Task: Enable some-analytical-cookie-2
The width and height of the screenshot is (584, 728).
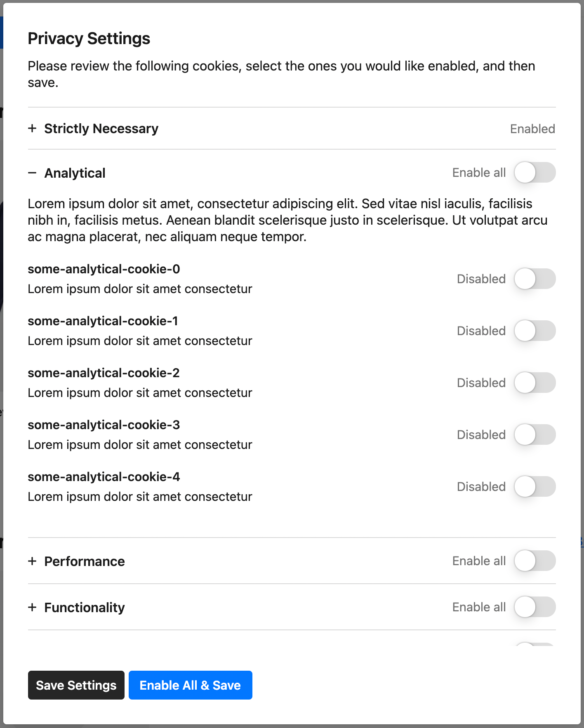Action: [535, 383]
